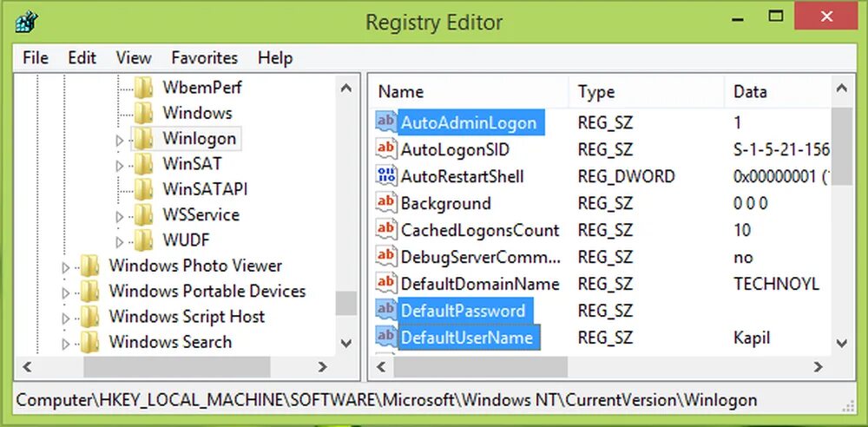Click the Name column header
Image resolution: width=868 pixels, height=427 pixels.
coord(401,92)
